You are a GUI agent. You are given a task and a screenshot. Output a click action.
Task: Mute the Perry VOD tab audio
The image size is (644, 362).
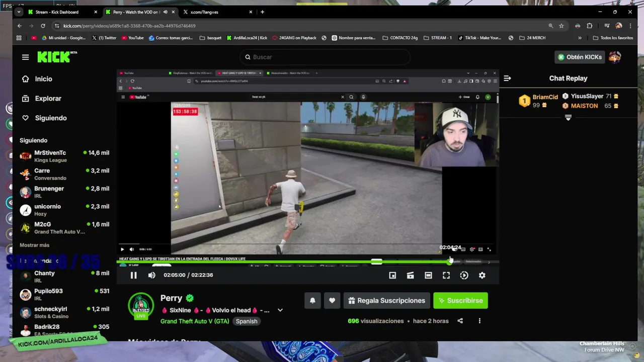tap(166, 12)
